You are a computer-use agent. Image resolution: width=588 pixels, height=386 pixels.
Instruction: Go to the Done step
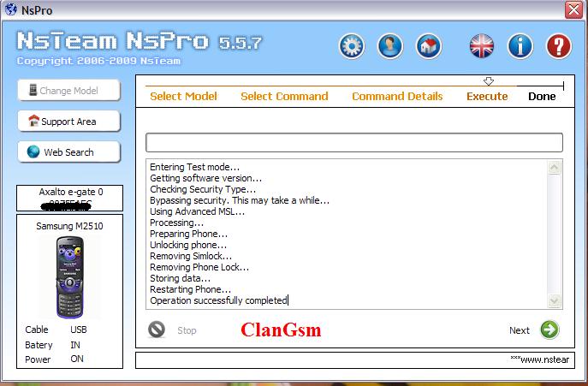(542, 97)
